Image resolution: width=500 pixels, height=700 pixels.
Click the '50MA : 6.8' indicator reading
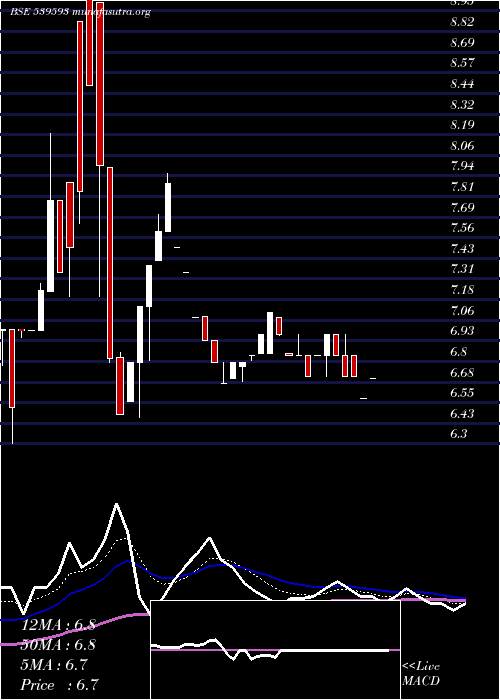click(x=58, y=646)
